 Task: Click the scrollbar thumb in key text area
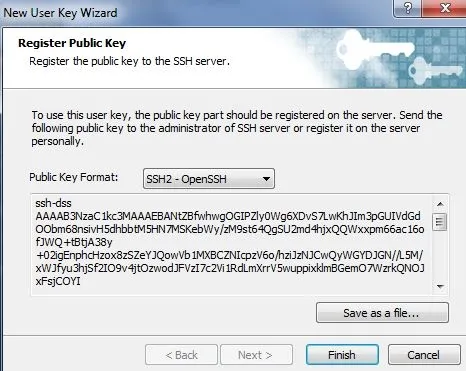pyautogui.click(x=440, y=221)
